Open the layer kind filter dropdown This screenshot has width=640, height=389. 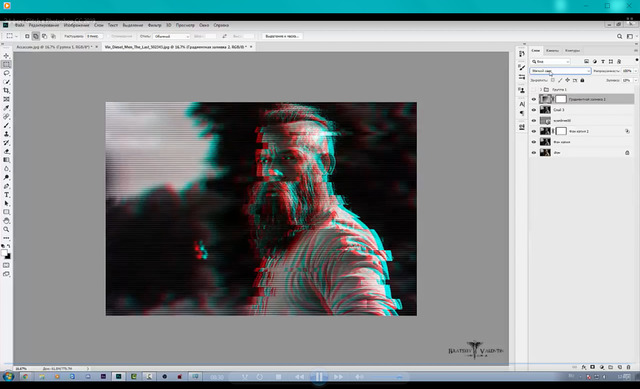550,61
